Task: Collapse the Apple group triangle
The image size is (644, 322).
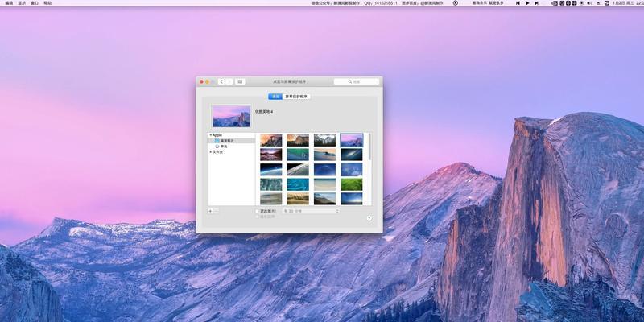Action: pos(211,134)
